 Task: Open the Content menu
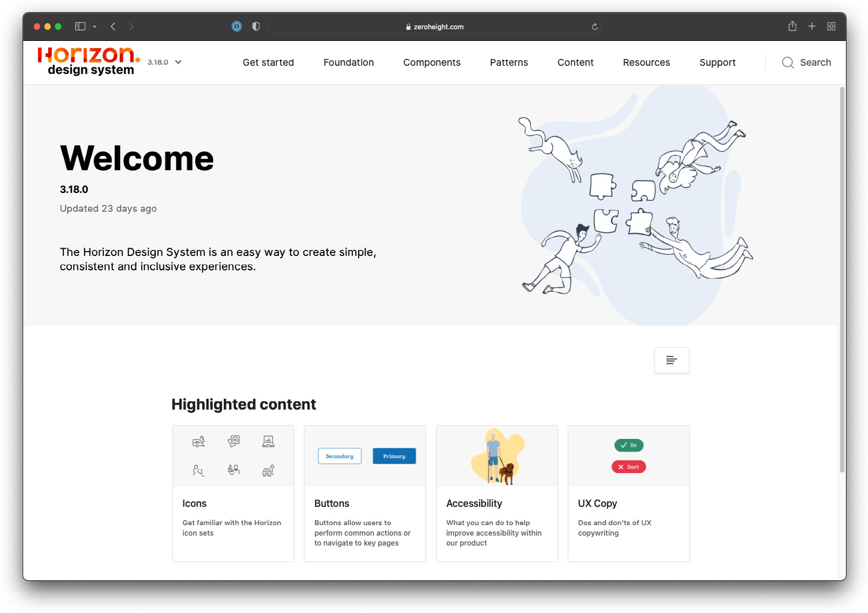(575, 62)
